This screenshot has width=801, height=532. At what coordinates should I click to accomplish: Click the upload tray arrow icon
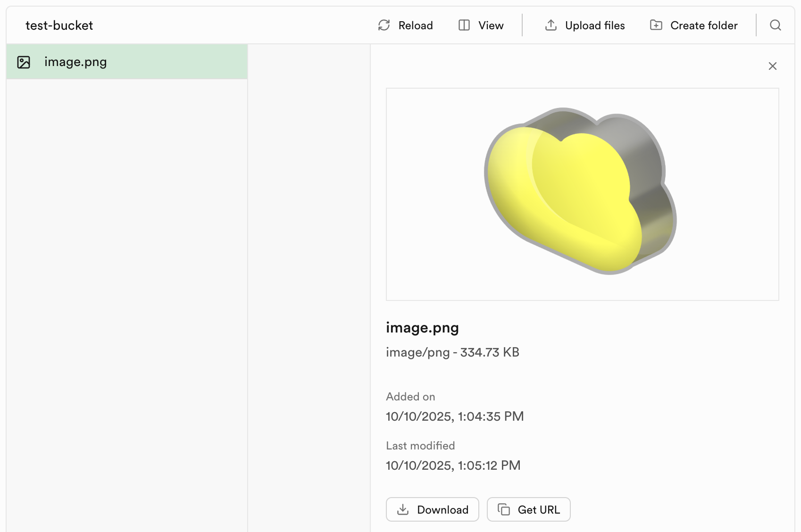click(x=551, y=25)
